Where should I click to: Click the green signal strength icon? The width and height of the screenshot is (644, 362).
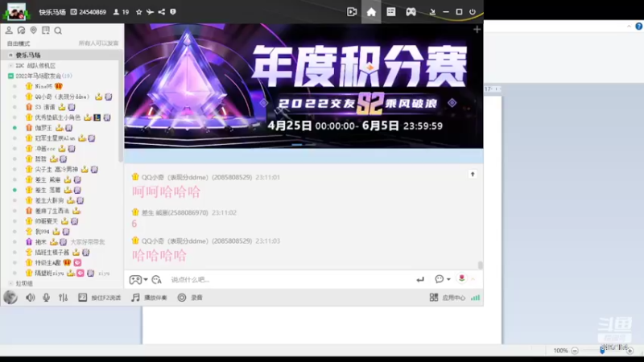[x=475, y=298]
